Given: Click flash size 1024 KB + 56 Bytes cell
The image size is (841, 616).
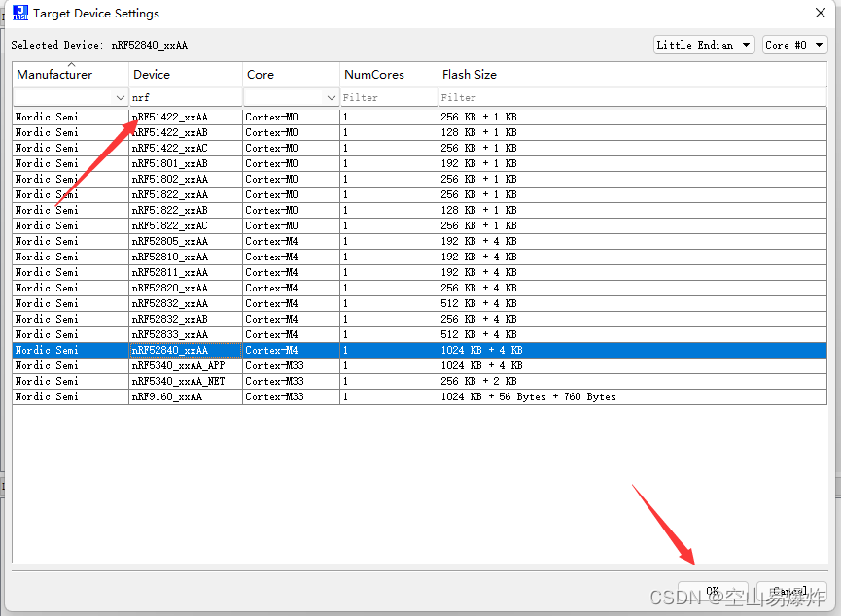Looking at the screenshot, I should coord(632,396).
